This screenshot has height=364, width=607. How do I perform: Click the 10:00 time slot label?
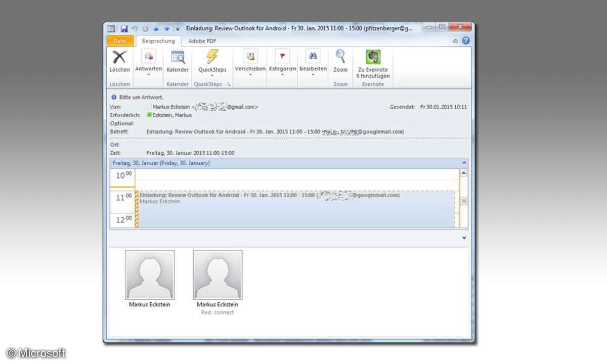(123, 175)
